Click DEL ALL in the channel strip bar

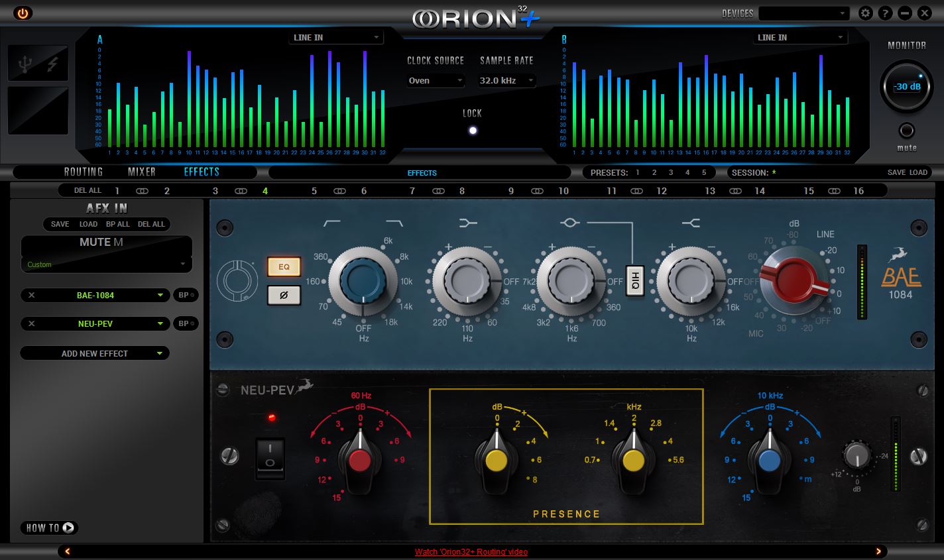(x=88, y=191)
